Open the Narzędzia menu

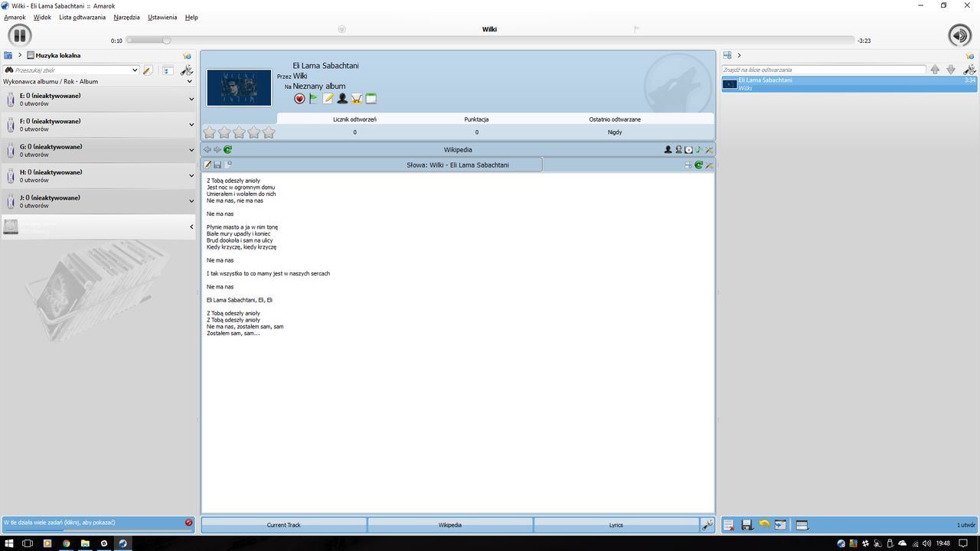coord(126,17)
